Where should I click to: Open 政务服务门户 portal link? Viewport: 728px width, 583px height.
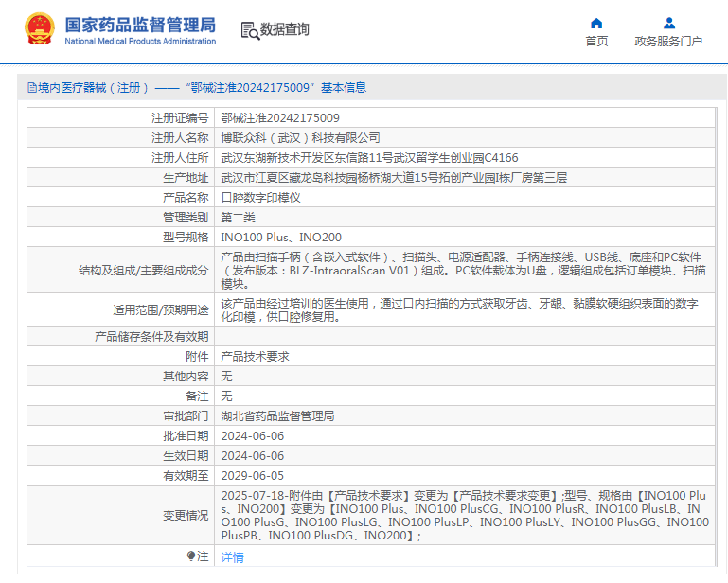tap(668, 42)
